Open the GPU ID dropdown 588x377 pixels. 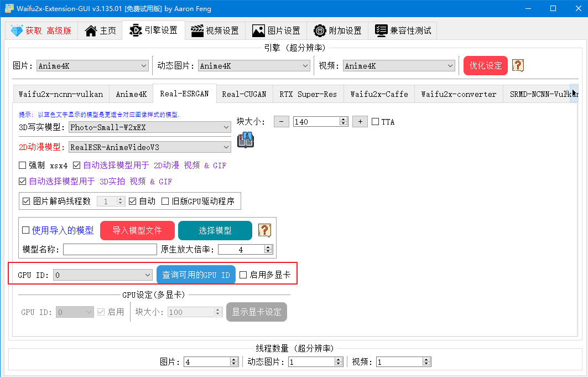tap(103, 275)
